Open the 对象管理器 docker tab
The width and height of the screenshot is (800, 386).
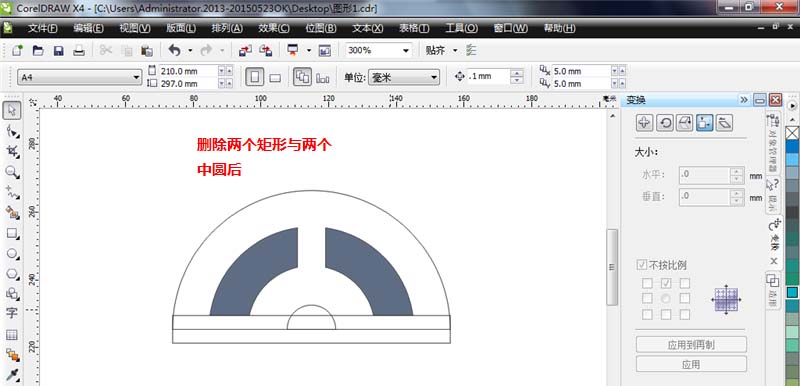pyautogui.click(x=773, y=144)
